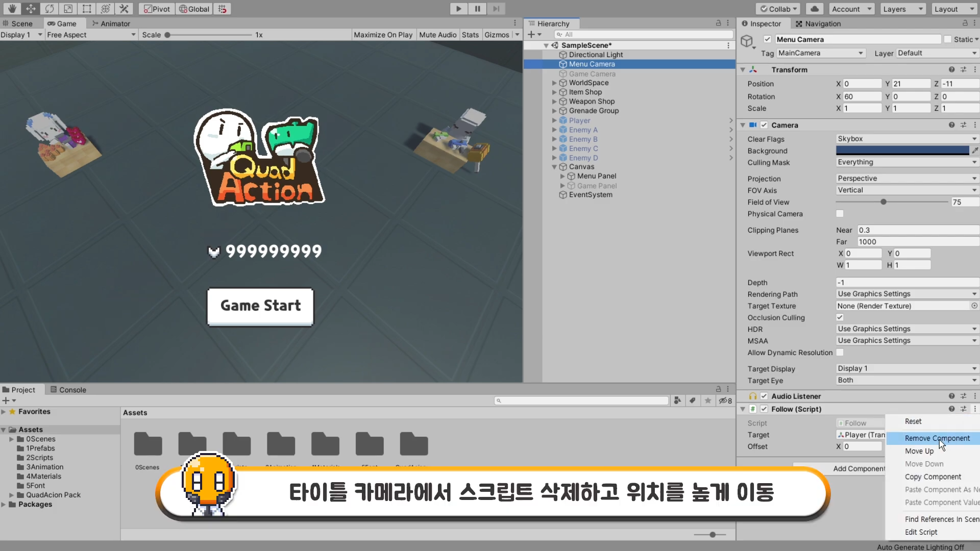Expand the 0Scenes folder
The width and height of the screenshot is (980, 551).
[11, 439]
